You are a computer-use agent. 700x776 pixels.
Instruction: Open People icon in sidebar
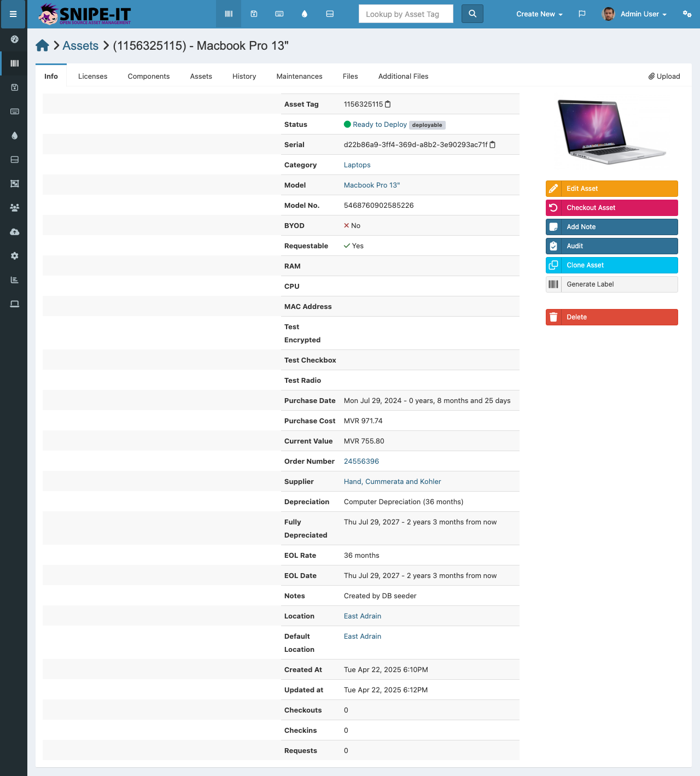click(x=15, y=208)
